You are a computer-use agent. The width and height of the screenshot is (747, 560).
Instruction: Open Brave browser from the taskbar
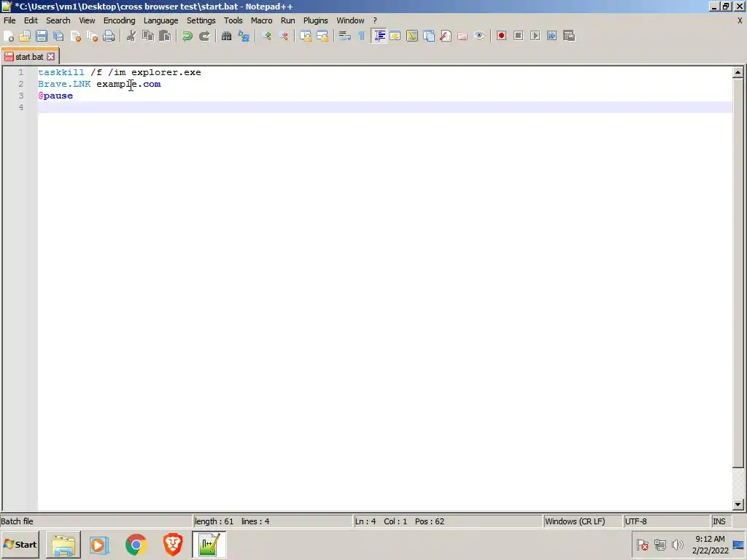pos(172,544)
